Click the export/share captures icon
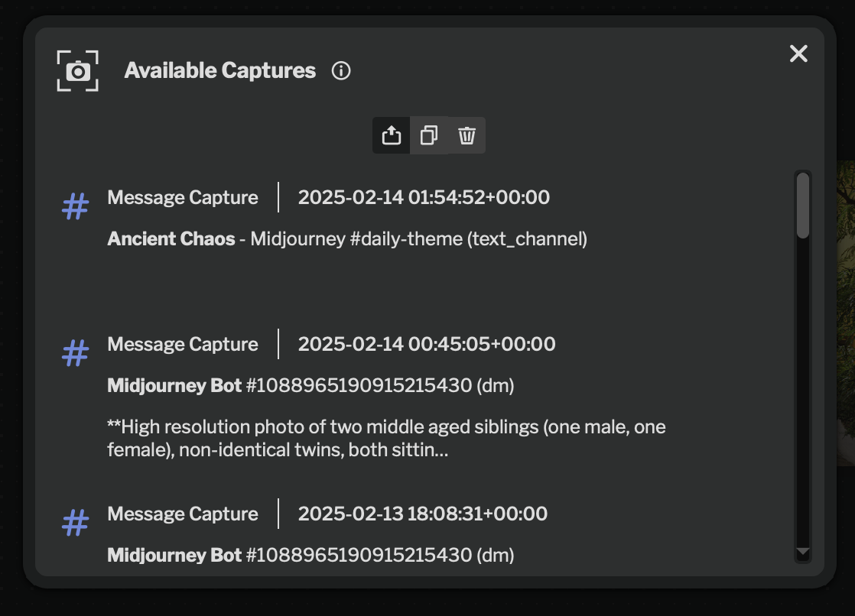This screenshot has width=855, height=616. coord(391,135)
